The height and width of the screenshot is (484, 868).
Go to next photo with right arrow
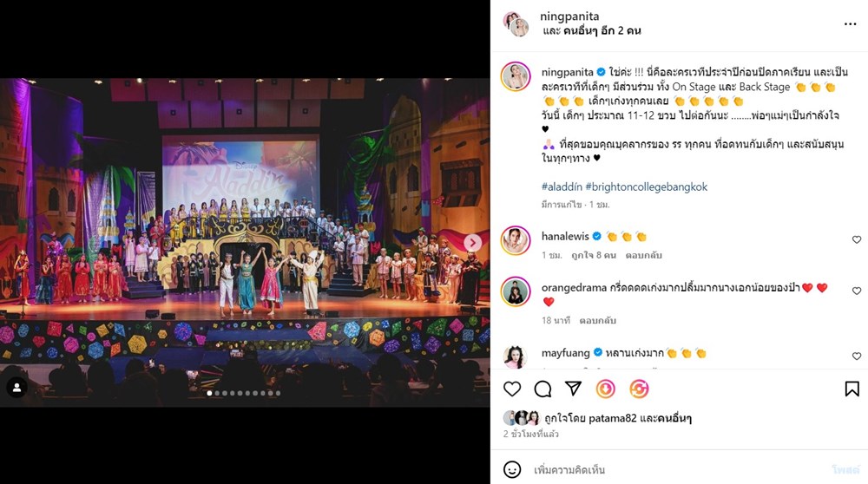click(472, 242)
